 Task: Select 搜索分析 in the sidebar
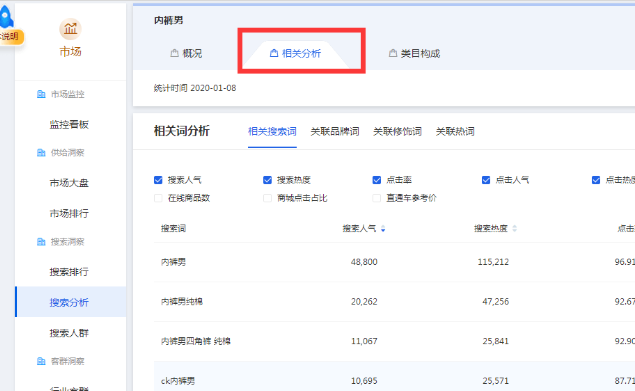click(69, 302)
